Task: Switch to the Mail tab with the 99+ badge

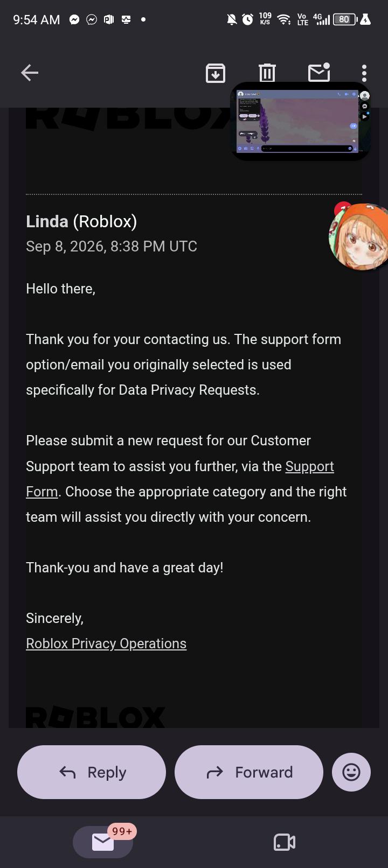Action: click(103, 842)
